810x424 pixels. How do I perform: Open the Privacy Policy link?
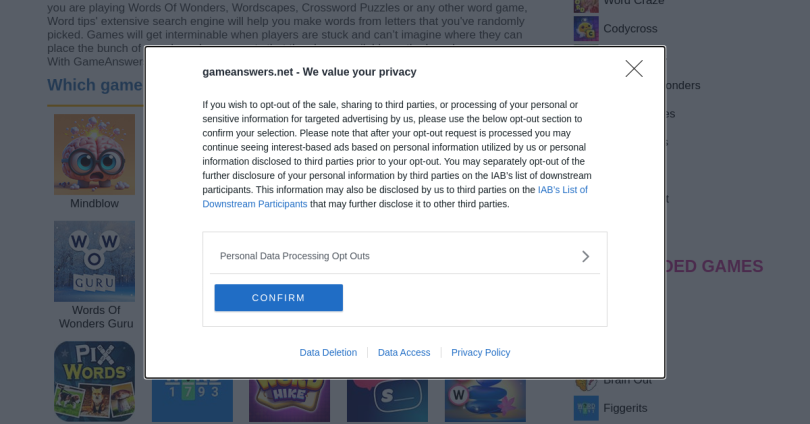point(480,352)
